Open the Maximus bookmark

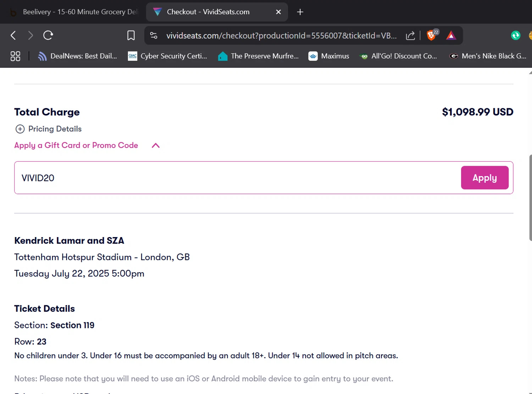(x=329, y=56)
